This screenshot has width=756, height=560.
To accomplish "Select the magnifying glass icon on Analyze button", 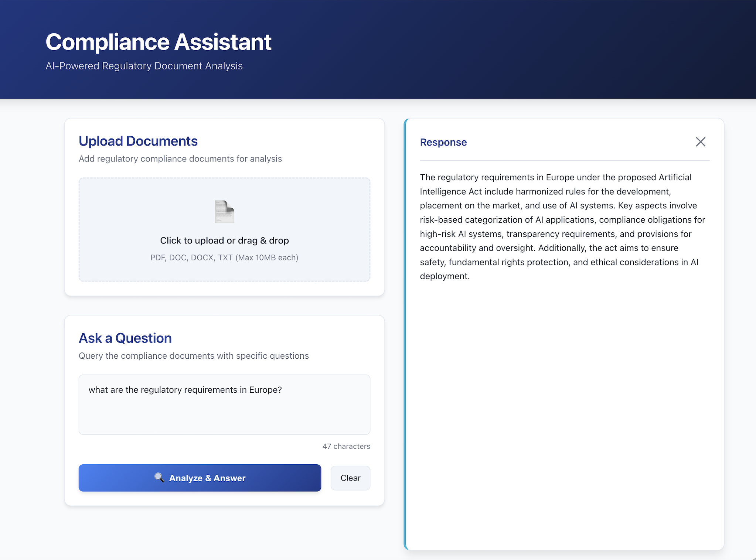I will point(159,478).
